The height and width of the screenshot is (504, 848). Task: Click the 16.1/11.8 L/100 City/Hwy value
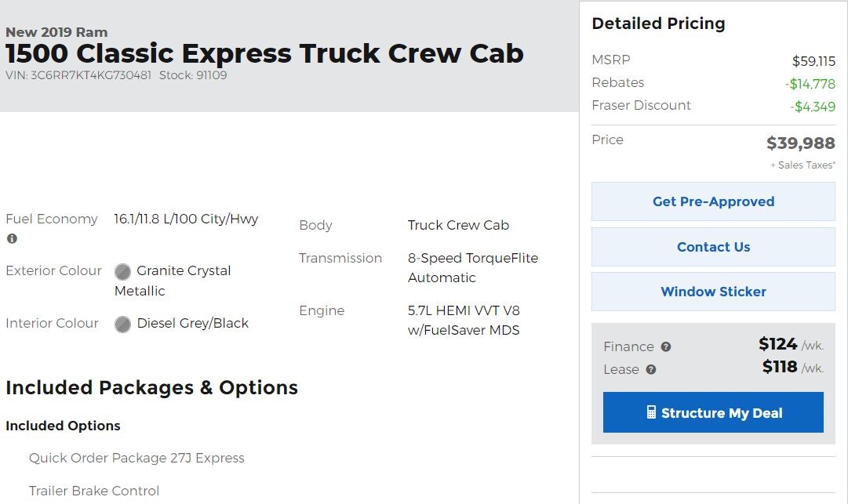pos(186,219)
